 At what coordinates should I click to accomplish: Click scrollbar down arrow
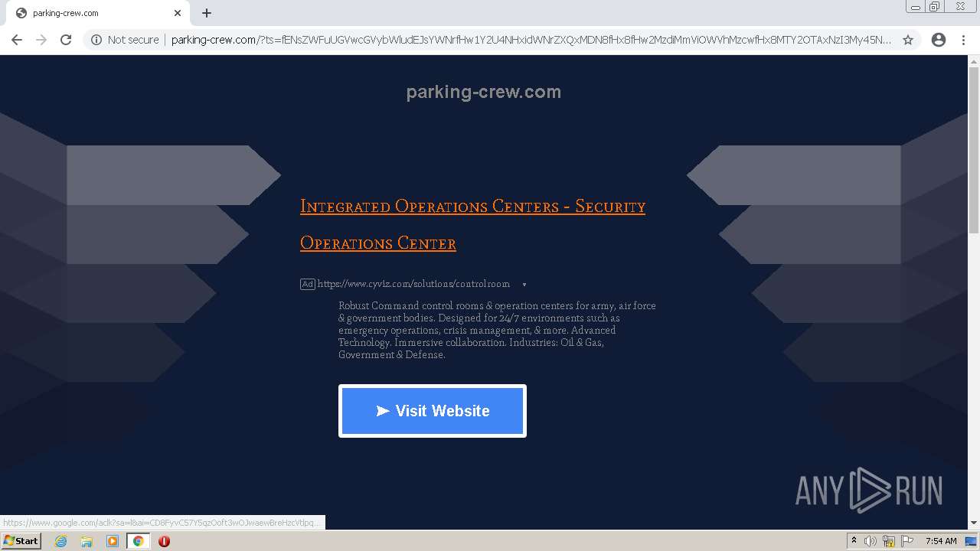tap(974, 523)
